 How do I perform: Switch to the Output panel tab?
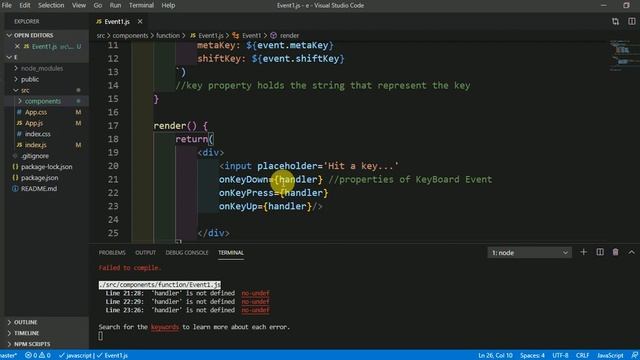point(145,253)
